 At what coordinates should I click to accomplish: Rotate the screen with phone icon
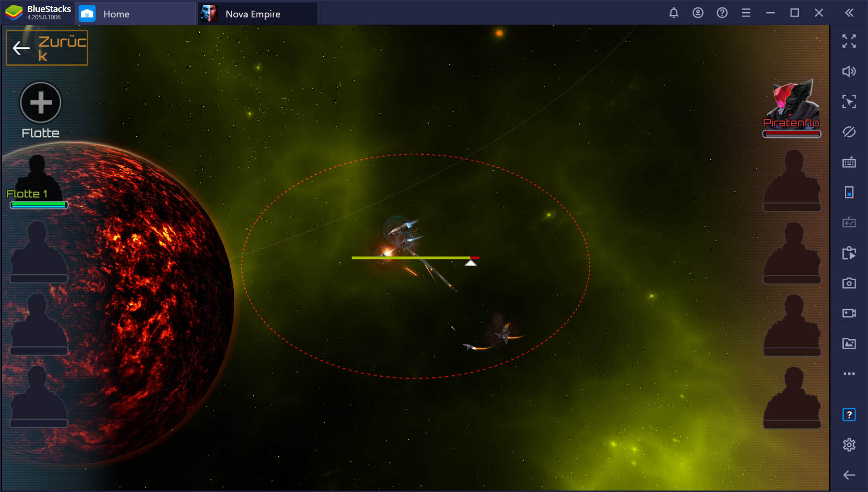tap(849, 193)
